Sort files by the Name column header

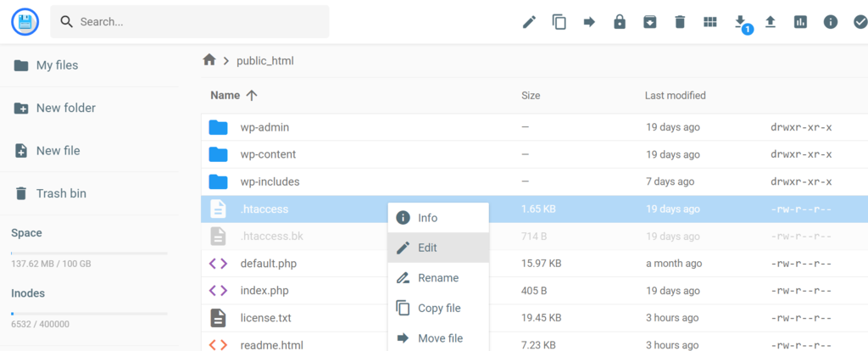click(x=225, y=96)
